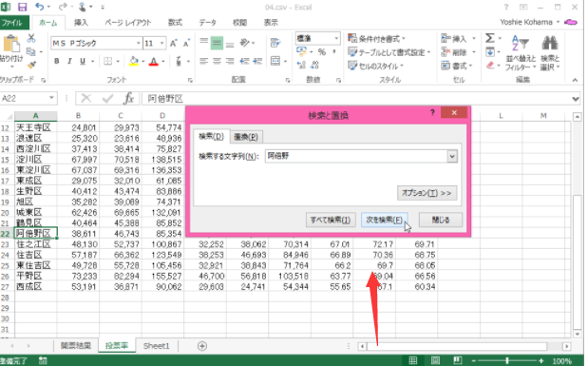Center cell text horizontally

tap(217, 61)
